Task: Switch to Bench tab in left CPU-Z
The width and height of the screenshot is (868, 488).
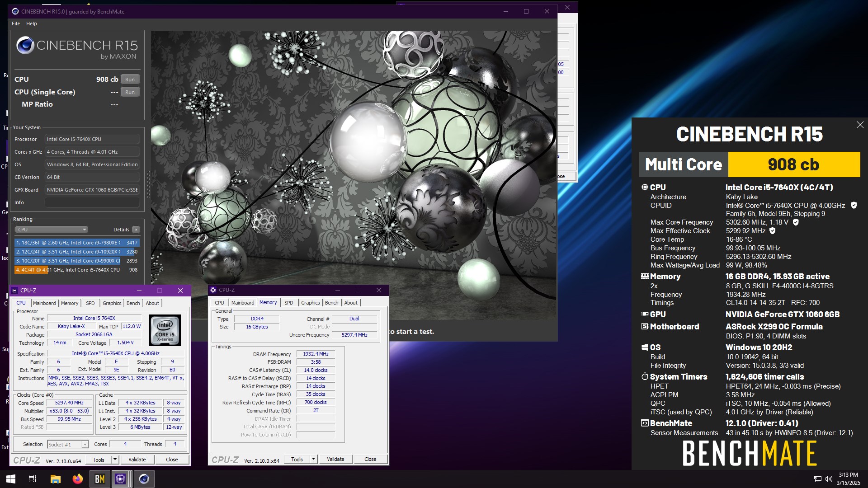Action: [x=133, y=303]
